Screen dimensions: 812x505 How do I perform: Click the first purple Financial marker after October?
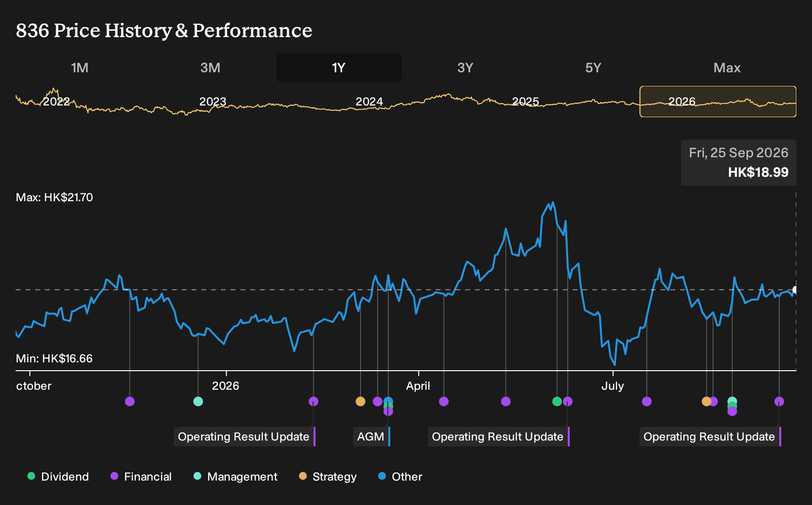tap(129, 401)
